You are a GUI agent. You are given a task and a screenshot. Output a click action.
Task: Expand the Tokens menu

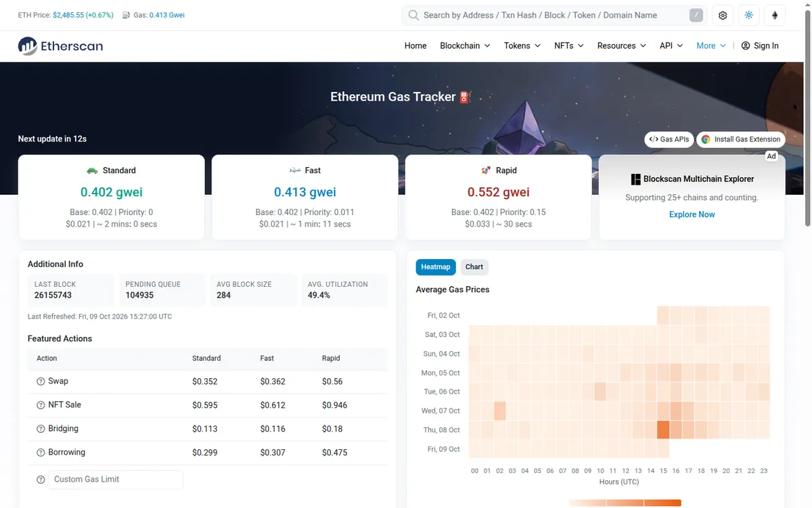[522, 46]
